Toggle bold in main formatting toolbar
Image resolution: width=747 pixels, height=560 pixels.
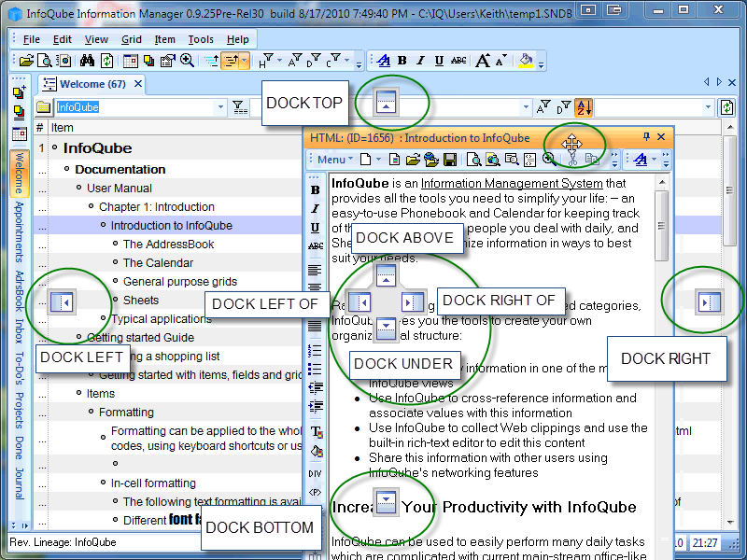(x=402, y=61)
